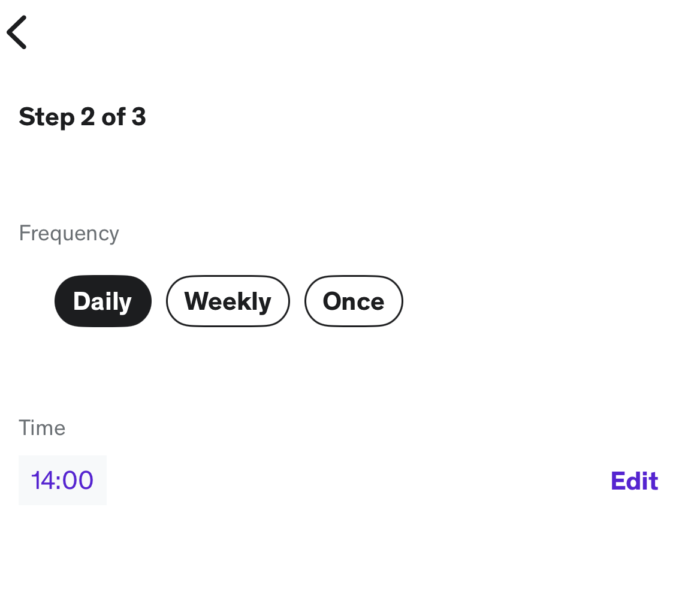The image size is (691, 616).
Task: Click the Step 2 of 3 heading
Action: click(x=82, y=117)
